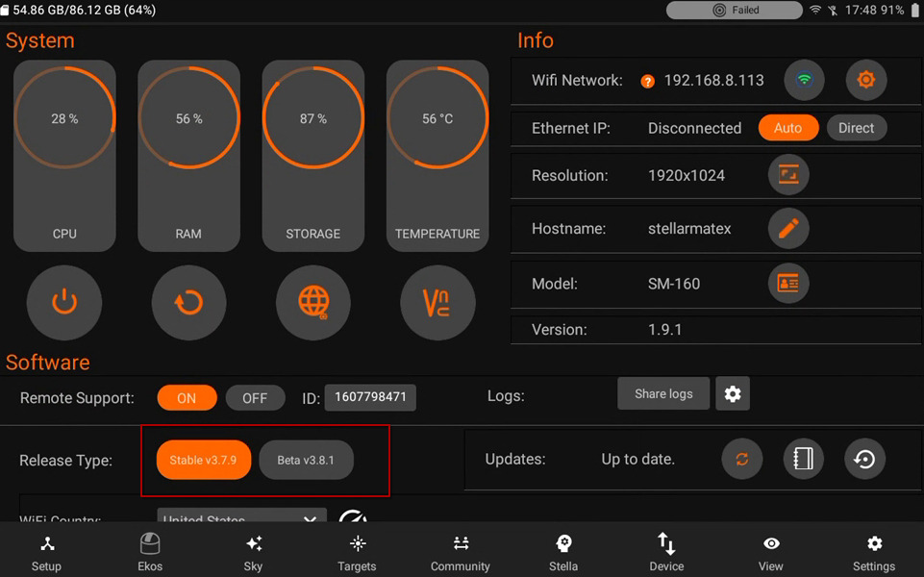924x577 pixels.
Task: Click the Software section heading
Action: point(48,363)
